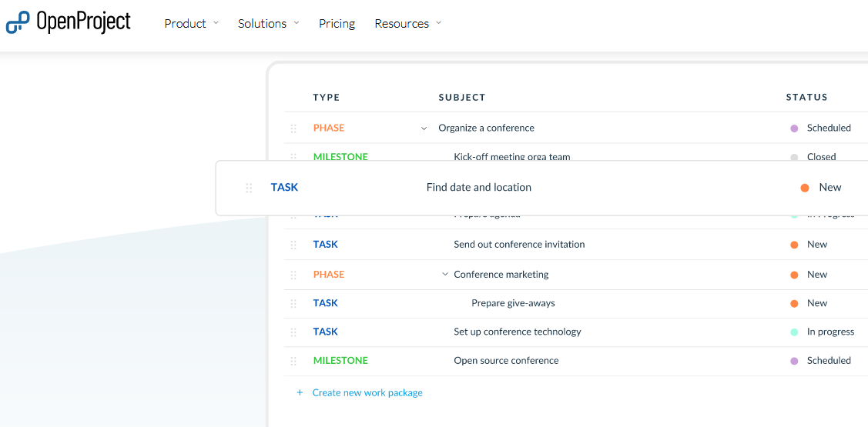The image size is (868, 427).
Task: Click drag handle of Organize a conference row
Action: (x=293, y=128)
